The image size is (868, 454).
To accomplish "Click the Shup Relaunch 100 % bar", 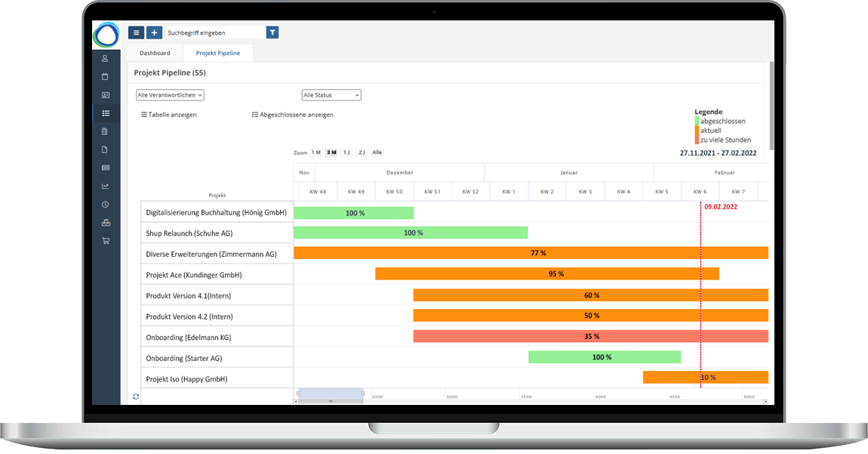I will pos(411,233).
